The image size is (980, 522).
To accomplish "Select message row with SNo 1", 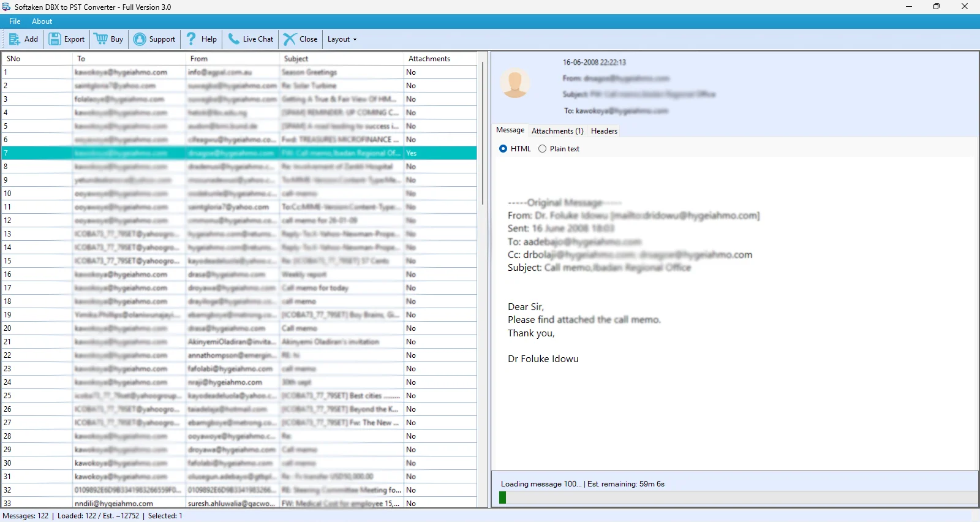I will coord(239,72).
